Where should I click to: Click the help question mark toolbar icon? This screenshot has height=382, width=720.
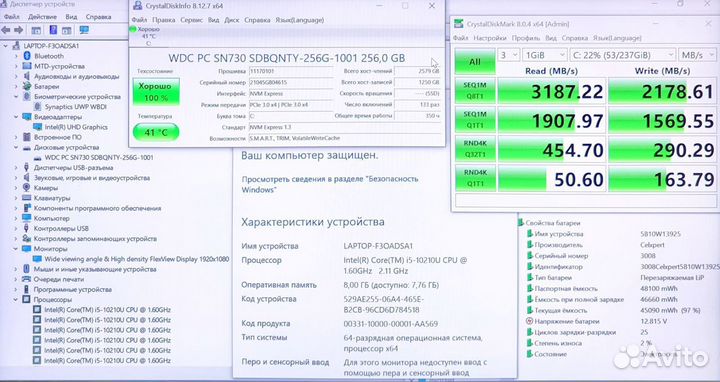coord(53,30)
